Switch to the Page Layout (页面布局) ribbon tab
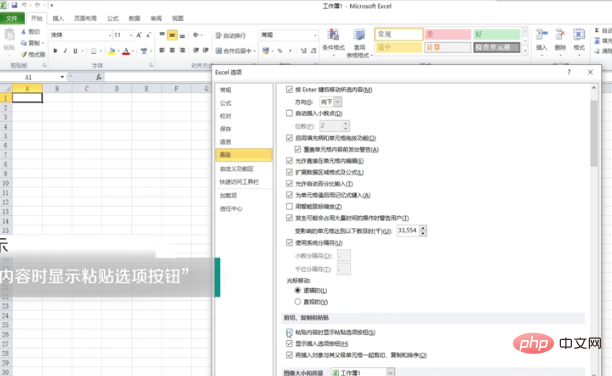This screenshot has width=612, height=376. 85,18
